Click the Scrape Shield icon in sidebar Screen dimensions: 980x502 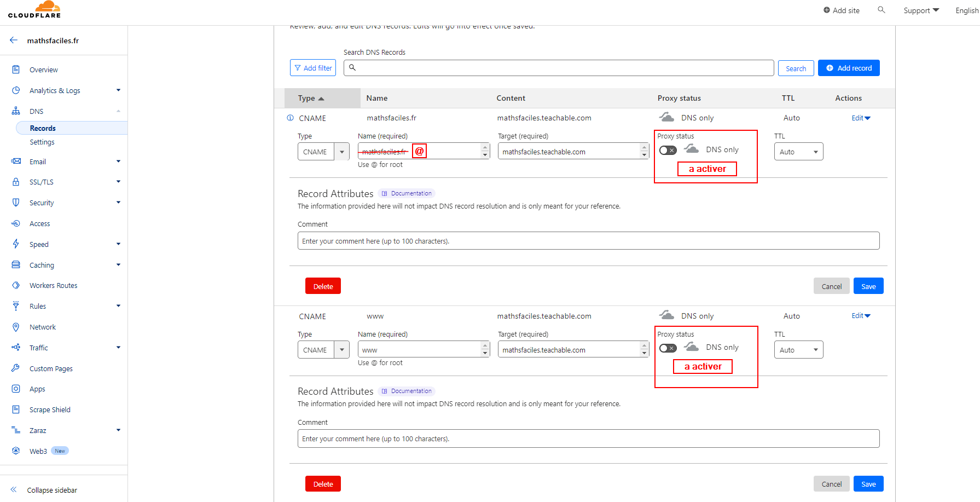[x=16, y=409]
